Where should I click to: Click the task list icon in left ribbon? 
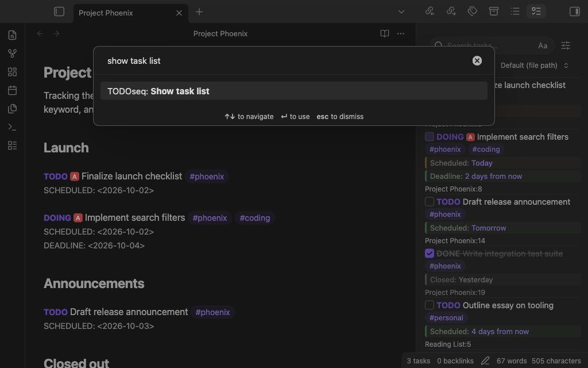[13, 145]
